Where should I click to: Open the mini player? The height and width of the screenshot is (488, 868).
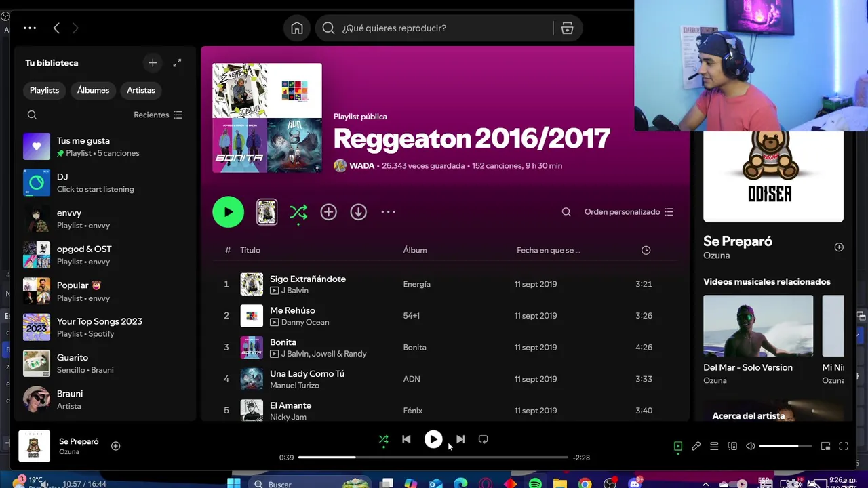pyautogui.click(x=825, y=446)
